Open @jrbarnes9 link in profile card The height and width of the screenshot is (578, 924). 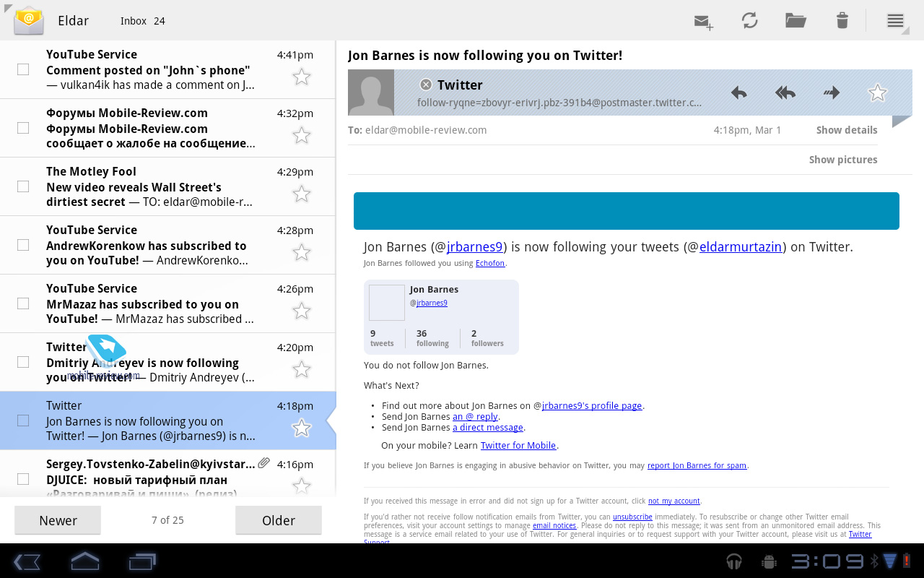point(432,303)
